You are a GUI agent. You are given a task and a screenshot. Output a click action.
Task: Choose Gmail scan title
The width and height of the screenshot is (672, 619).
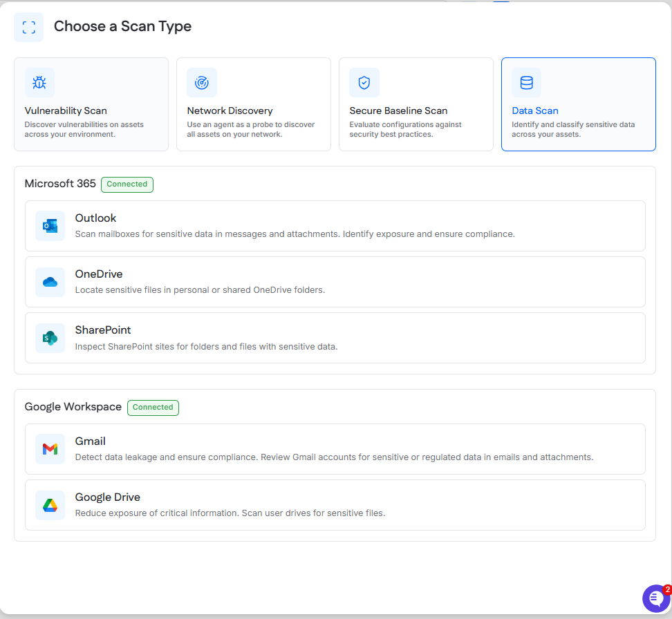pyautogui.click(x=90, y=441)
